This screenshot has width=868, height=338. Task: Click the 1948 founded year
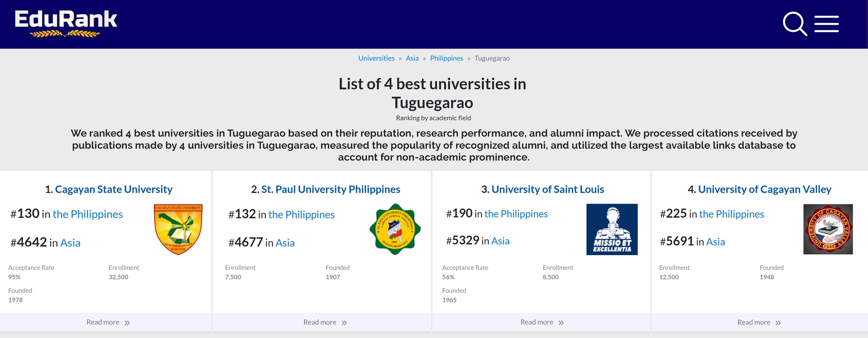click(767, 277)
